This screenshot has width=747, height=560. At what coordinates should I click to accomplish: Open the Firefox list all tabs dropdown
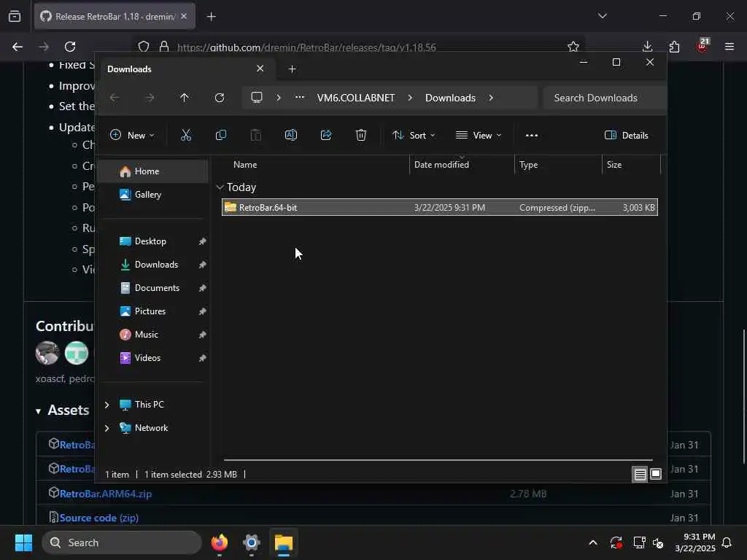[602, 16]
